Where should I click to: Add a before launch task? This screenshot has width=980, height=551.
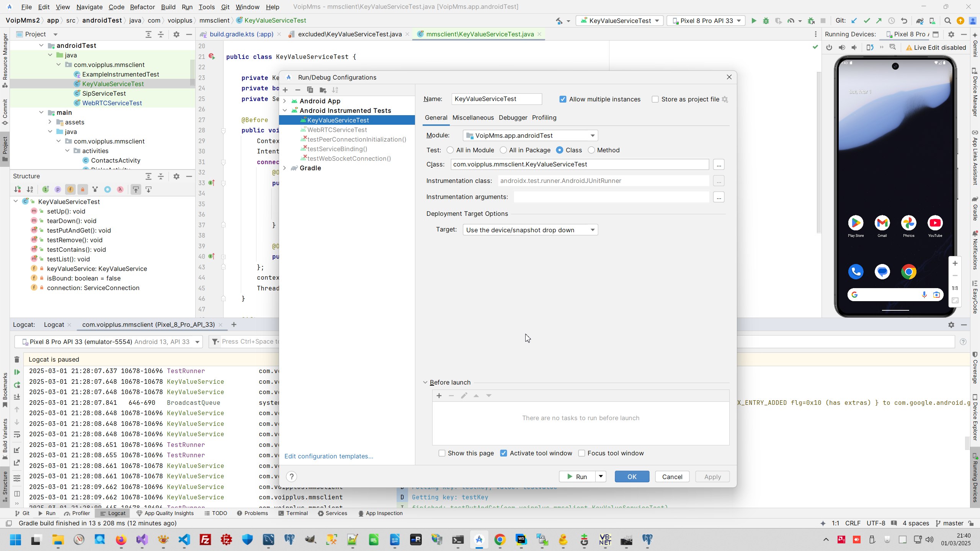point(439,396)
